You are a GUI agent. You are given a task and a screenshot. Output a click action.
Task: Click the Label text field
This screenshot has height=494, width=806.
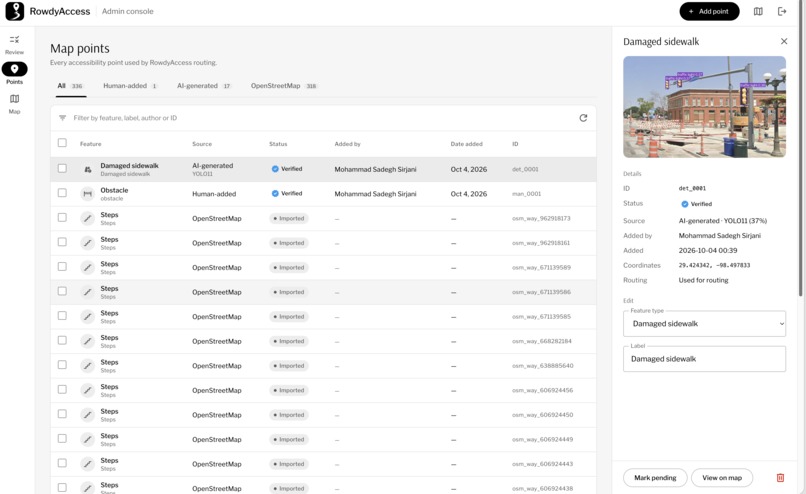(704, 359)
